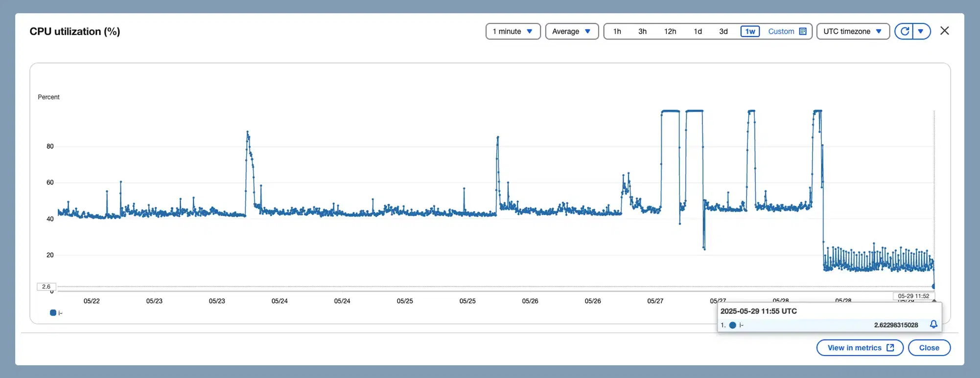The width and height of the screenshot is (980, 378).
Task: Click the blue data point in tooltip row
Action: [733, 325]
